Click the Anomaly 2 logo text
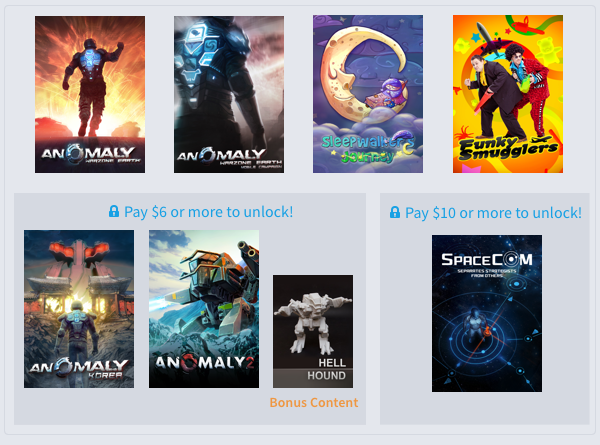Screen dimensions: 600x445 [205, 362]
